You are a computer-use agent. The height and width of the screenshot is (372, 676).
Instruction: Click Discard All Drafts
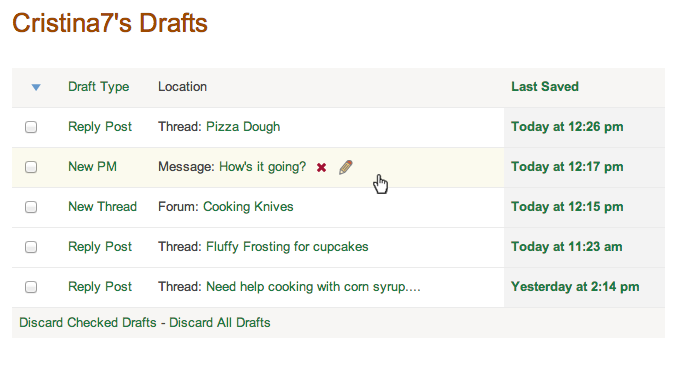point(220,323)
